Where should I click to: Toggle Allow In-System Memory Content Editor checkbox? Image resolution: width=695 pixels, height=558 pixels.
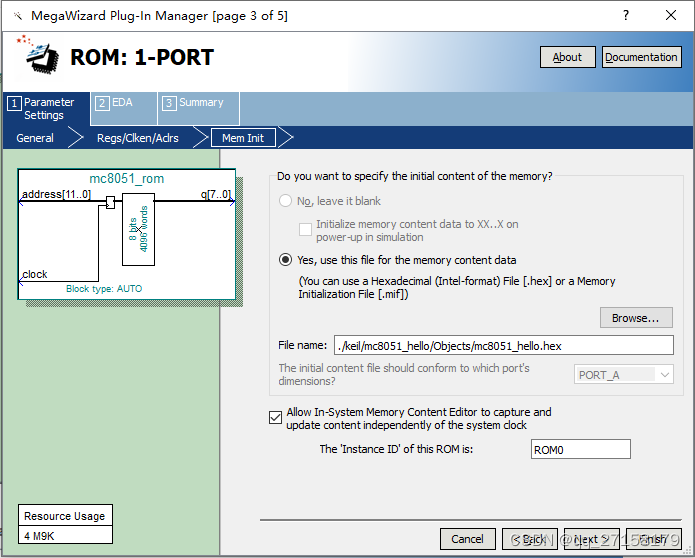(x=275, y=418)
